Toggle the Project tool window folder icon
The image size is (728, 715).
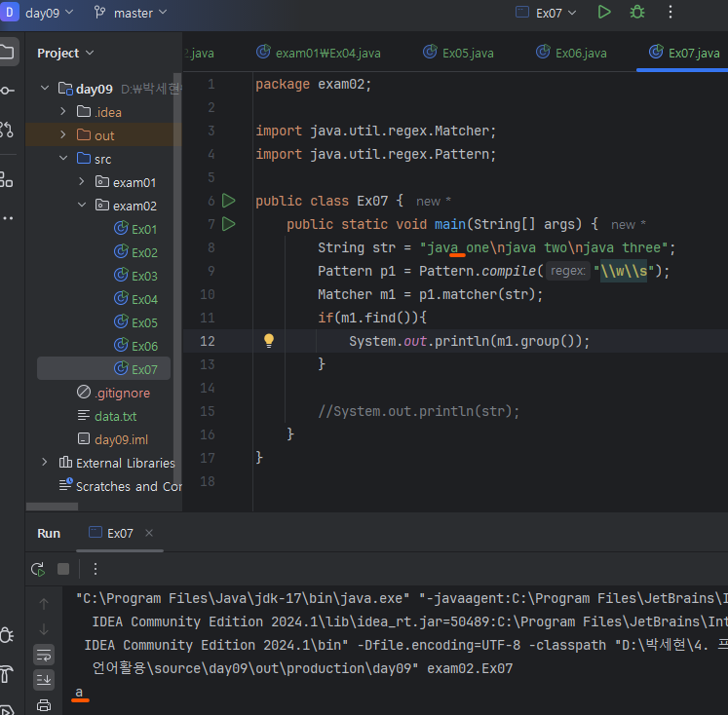pos(8,52)
